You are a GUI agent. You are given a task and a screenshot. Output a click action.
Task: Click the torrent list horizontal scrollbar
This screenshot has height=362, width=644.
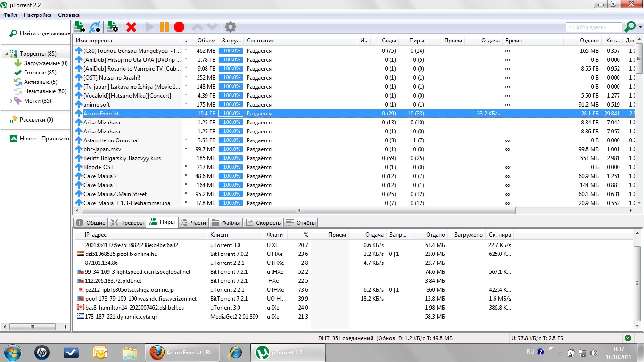coord(297,211)
